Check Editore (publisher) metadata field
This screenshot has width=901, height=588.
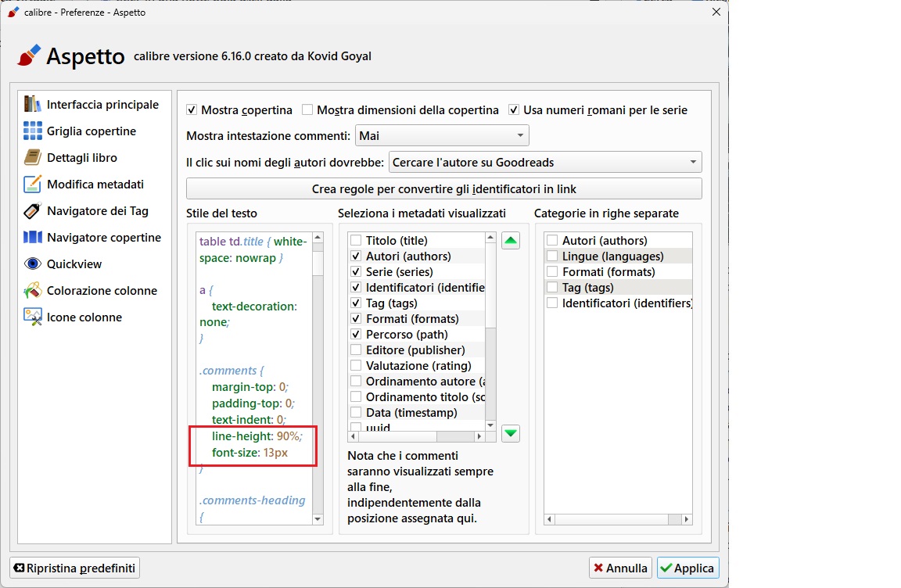click(x=356, y=350)
